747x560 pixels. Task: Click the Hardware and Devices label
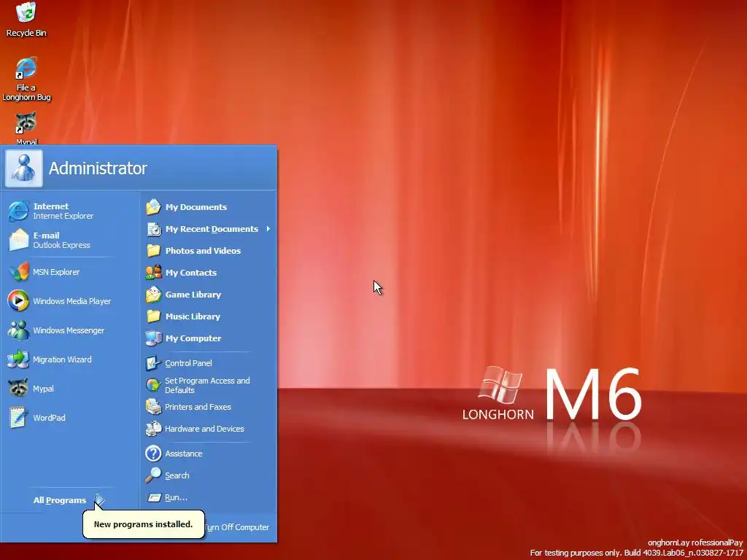(204, 429)
